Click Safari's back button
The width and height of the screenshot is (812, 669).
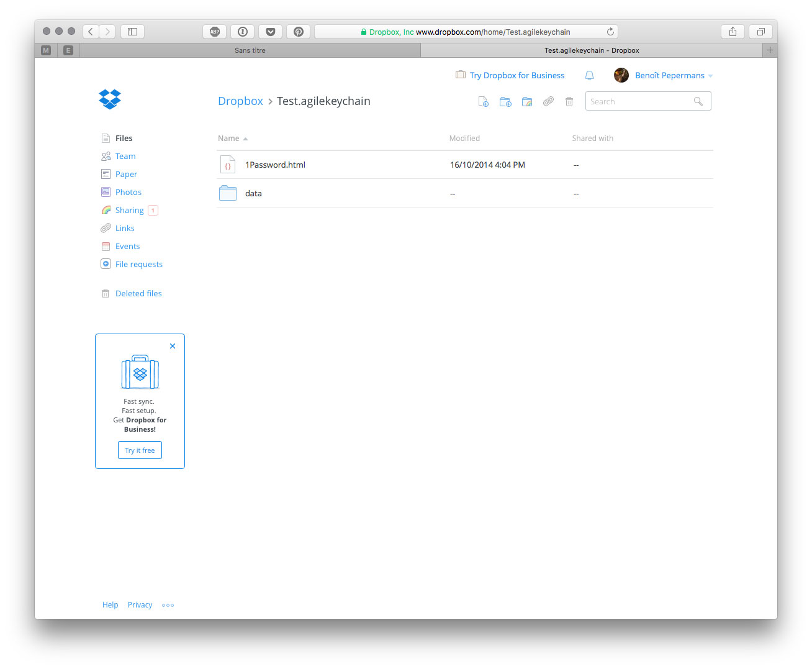click(91, 32)
